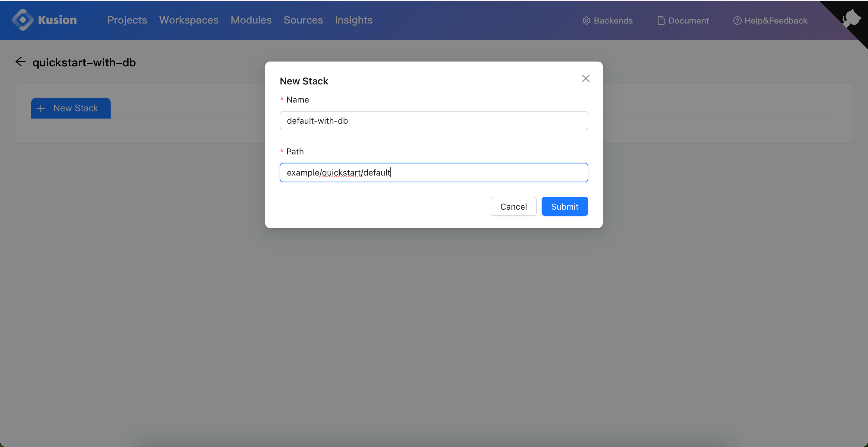The width and height of the screenshot is (868, 447).
Task: Click the Backends gear icon
Action: [x=586, y=21]
